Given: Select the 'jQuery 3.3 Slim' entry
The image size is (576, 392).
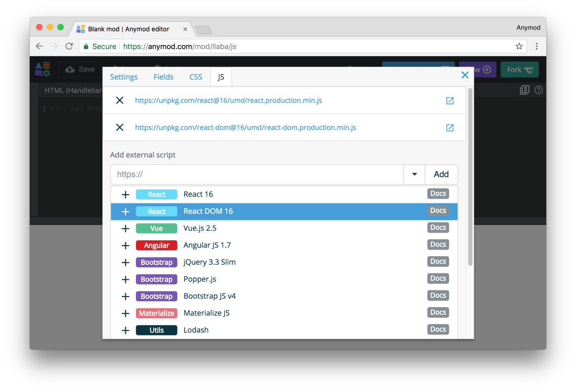Looking at the screenshot, I should (x=284, y=262).
